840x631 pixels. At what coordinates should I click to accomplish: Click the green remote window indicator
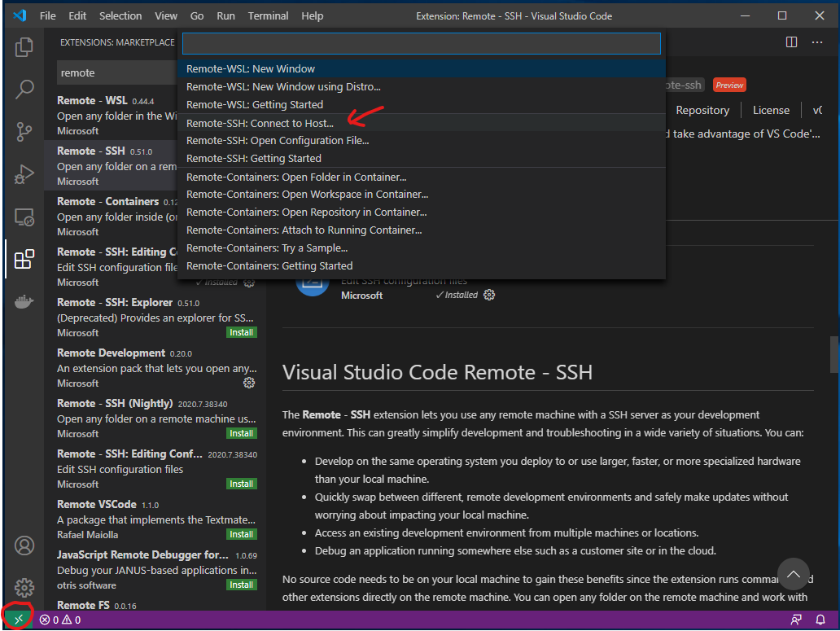(19, 620)
